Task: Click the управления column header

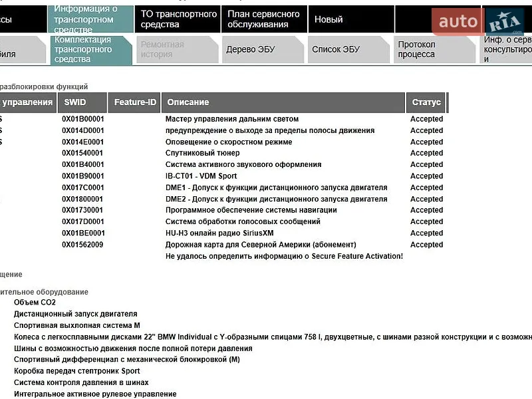Action: pyautogui.click(x=28, y=102)
